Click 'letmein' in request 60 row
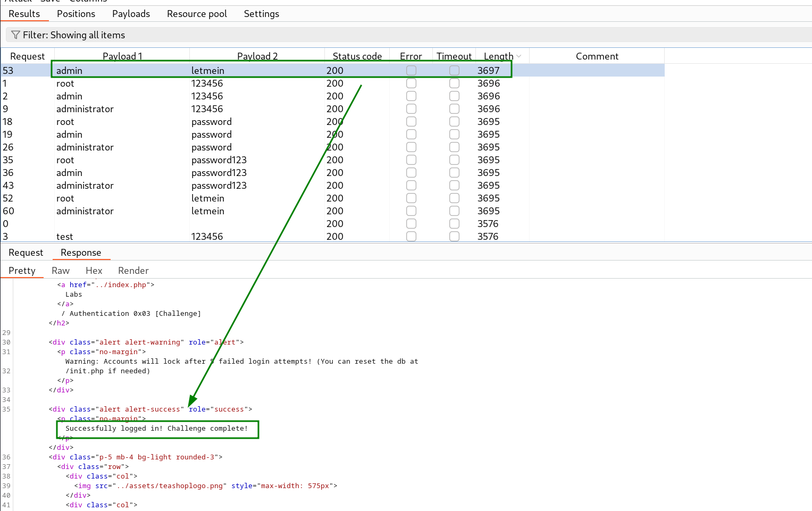This screenshot has height=511, width=812. [x=208, y=211]
